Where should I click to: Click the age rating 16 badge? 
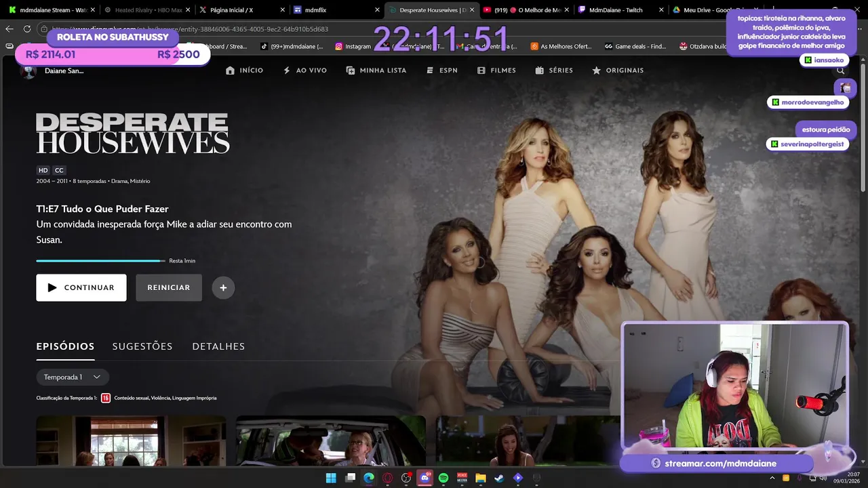point(106,399)
